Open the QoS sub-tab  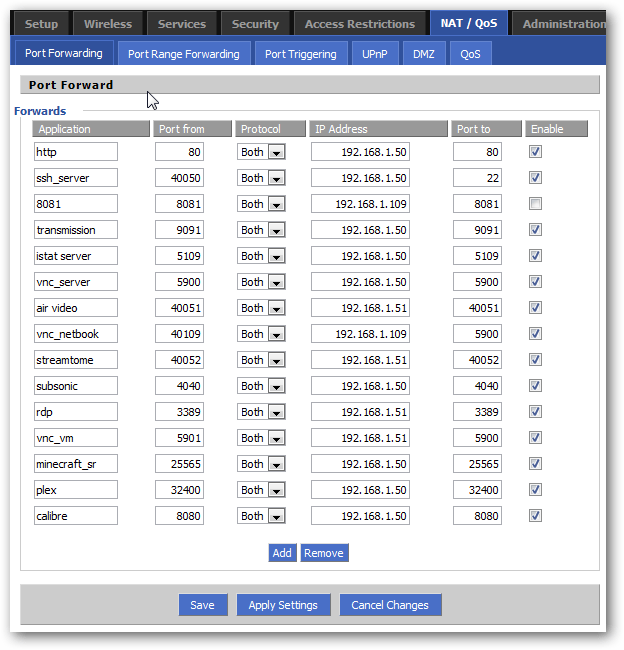coord(470,54)
